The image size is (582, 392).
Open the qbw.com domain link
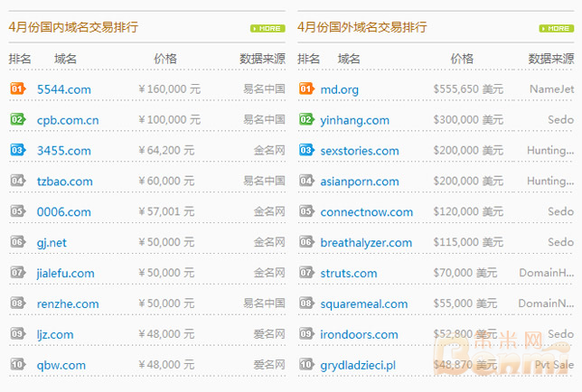click(x=61, y=365)
